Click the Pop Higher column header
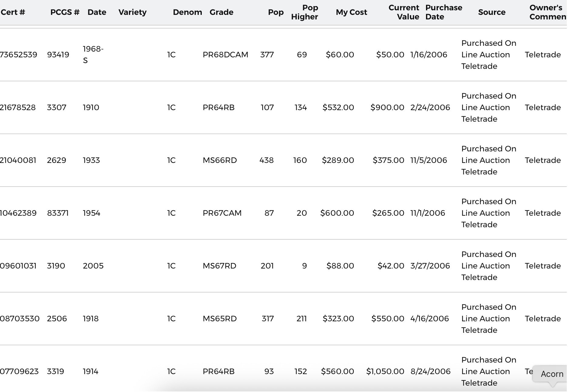The height and width of the screenshot is (392, 568). click(x=304, y=12)
